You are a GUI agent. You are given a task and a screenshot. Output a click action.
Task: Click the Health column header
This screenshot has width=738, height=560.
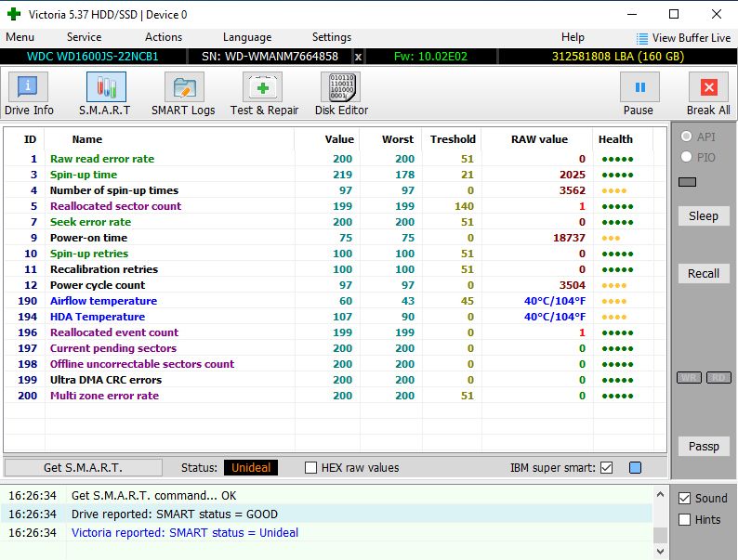(615, 139)
